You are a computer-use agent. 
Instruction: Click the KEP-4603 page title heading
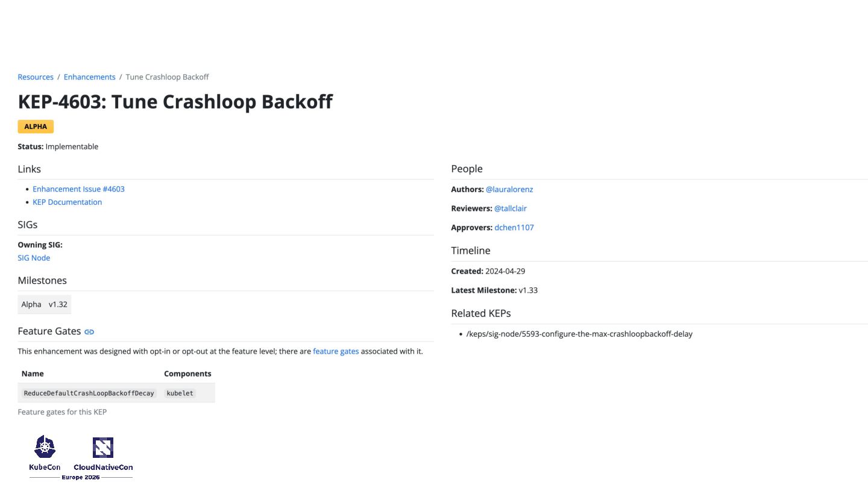pyautogui.click(x=175, y=101)
